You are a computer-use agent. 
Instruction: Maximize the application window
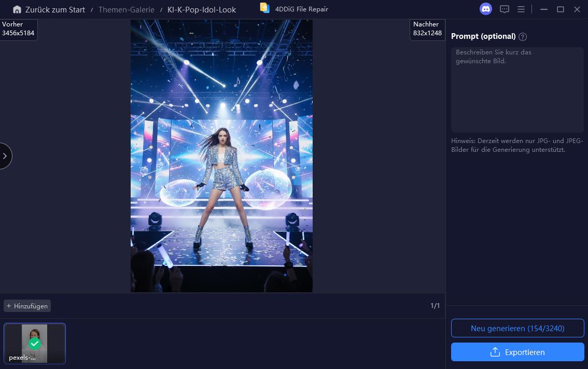(560, 9)
